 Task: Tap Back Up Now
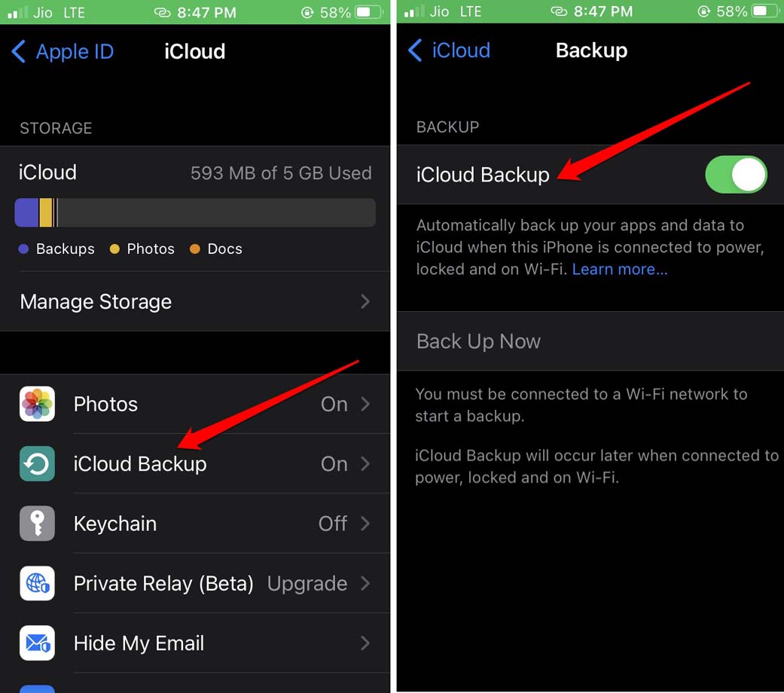(590, 341)
